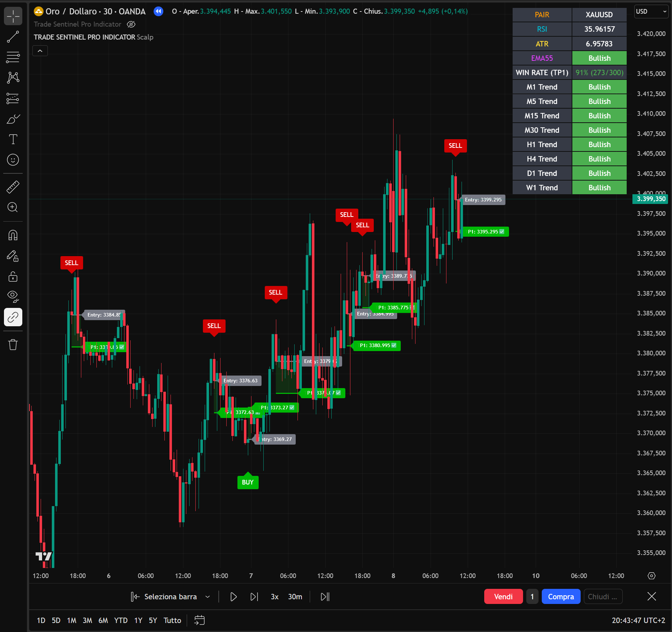672x632 pixels.
Task: Open the emoji icons tool
Action: (13, 160)
